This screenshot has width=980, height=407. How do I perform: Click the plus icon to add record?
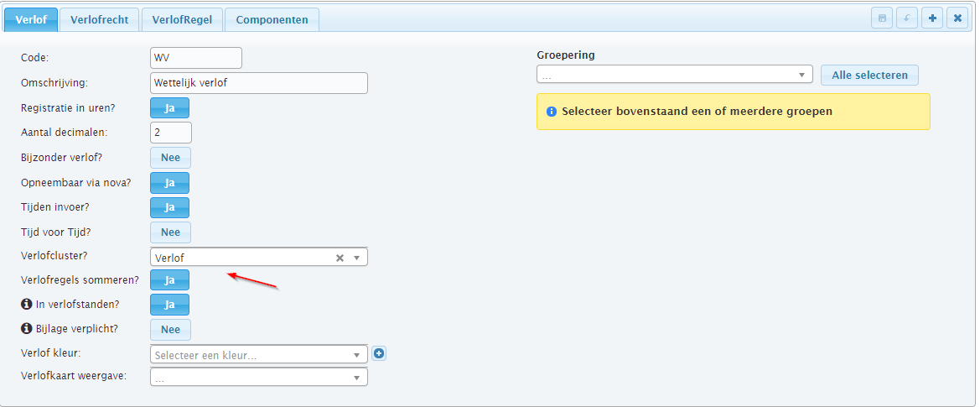pos(932,18)
